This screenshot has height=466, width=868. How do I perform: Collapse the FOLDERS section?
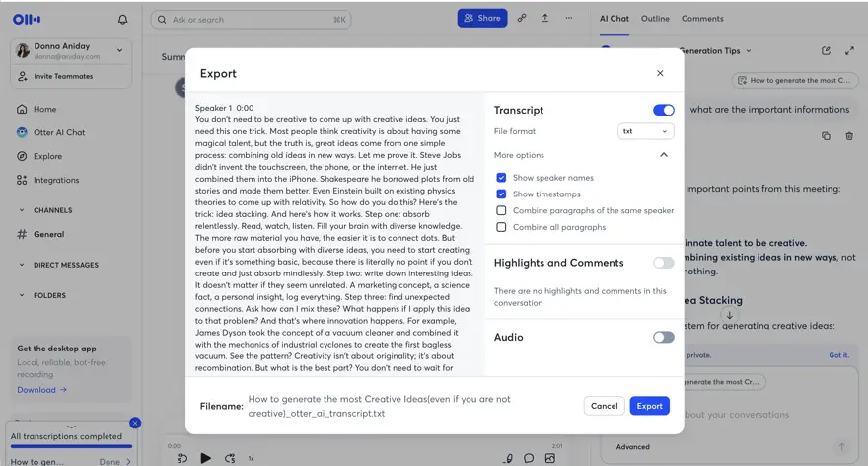pos(22,295)
